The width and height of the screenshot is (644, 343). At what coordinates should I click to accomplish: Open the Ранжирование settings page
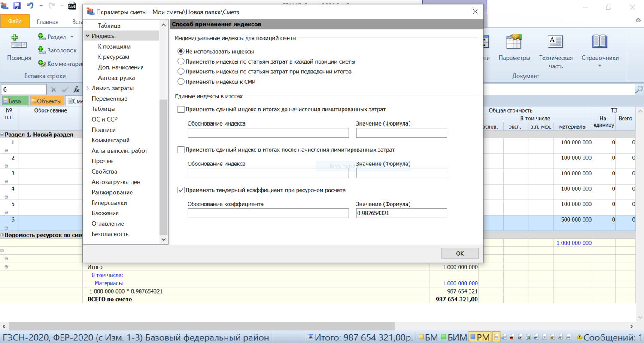click(112, 192)
